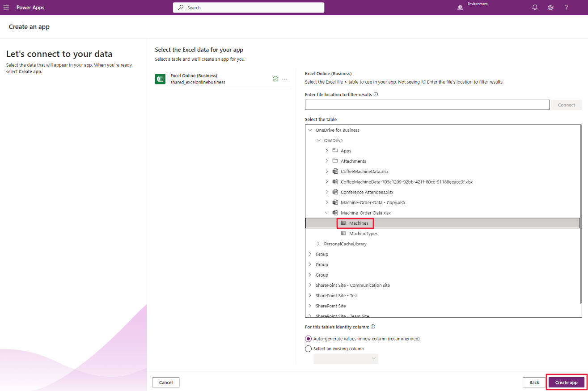Expand SharePoint Site - Communication site
Screen dimensions: 588x391
point(310,285)
